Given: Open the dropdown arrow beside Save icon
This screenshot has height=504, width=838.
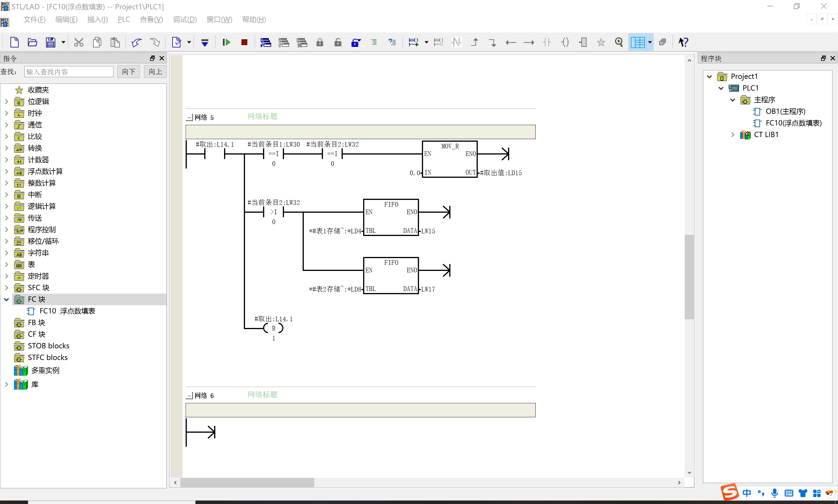Looking at the screenshot, I should pyautogui.click(x=63, y=42).
